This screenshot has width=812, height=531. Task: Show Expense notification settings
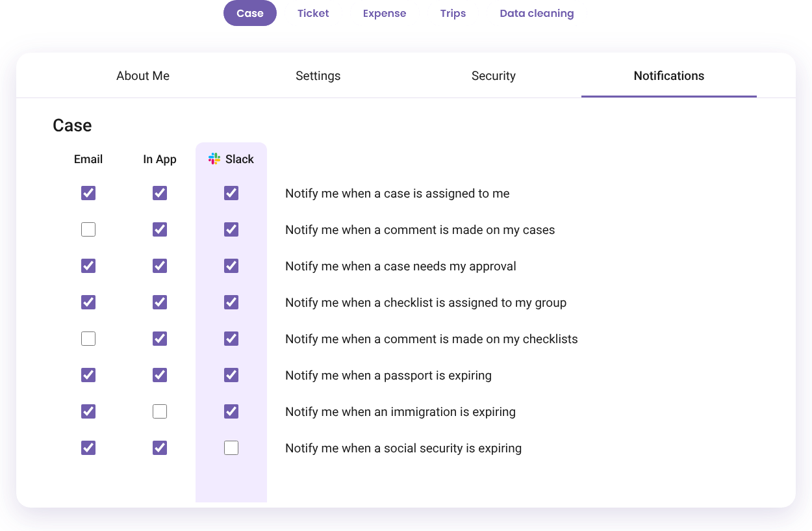[x=385, y=13]
